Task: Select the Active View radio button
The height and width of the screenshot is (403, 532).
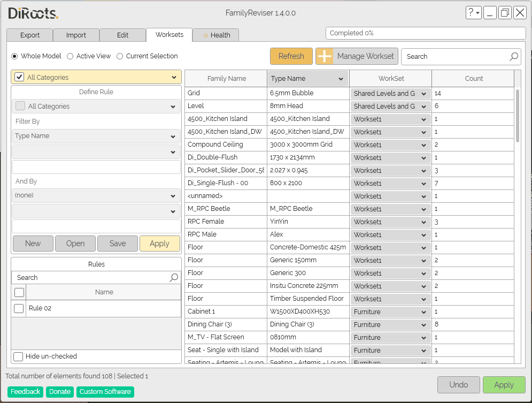Action: [x=70, y=56]
